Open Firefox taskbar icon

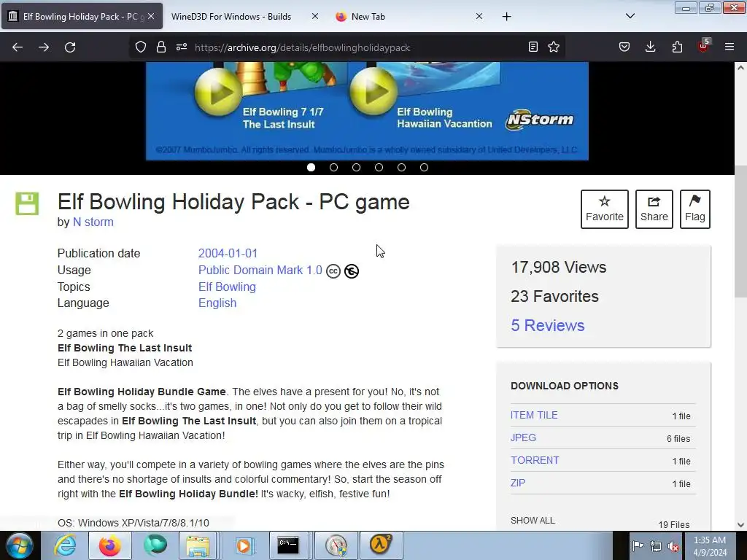109,545
